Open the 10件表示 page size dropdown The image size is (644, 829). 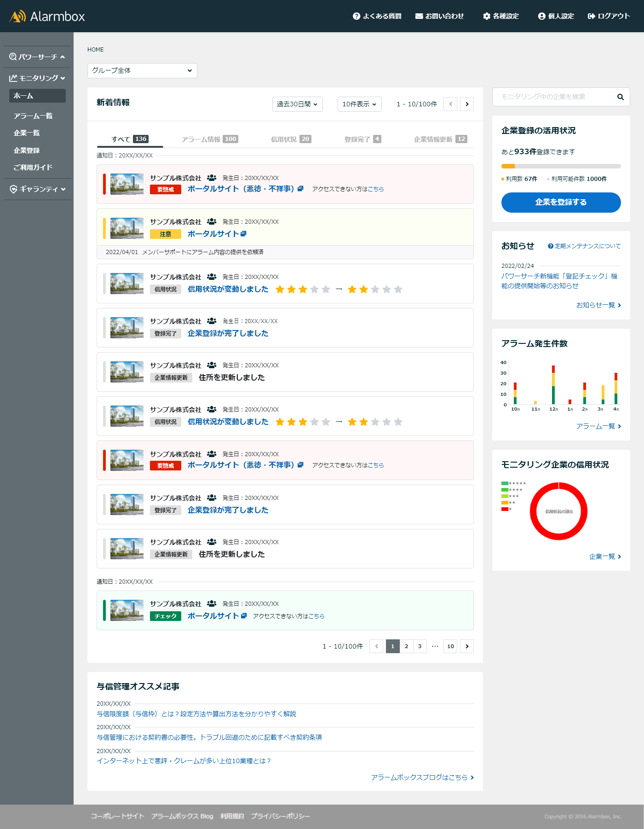point(359,104)
